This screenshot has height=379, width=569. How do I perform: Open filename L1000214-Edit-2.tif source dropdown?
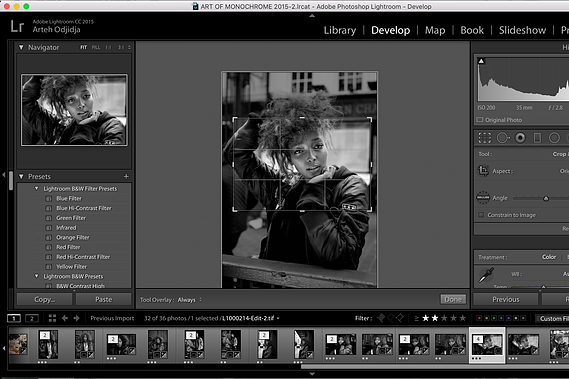click(251, 318)
